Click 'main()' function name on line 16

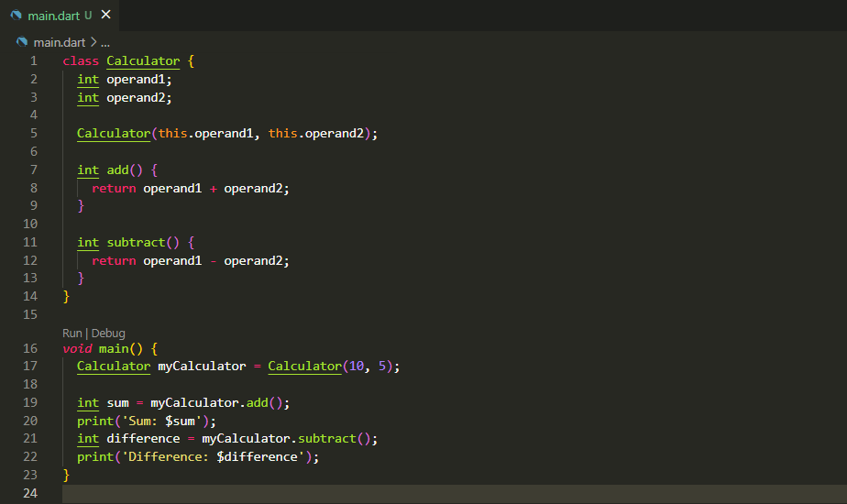point(120,349)
